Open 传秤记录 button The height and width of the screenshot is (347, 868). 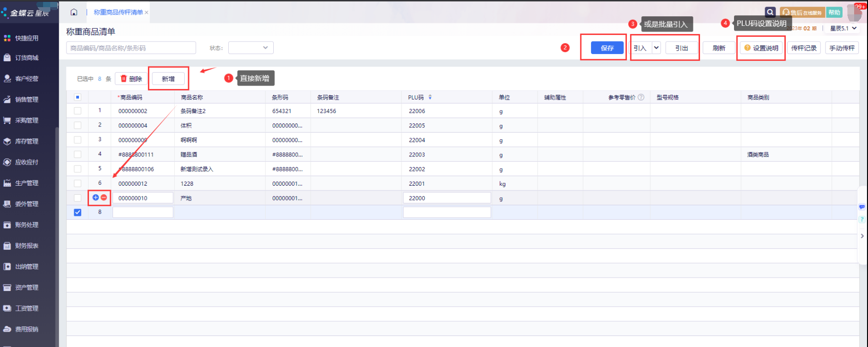804,48
